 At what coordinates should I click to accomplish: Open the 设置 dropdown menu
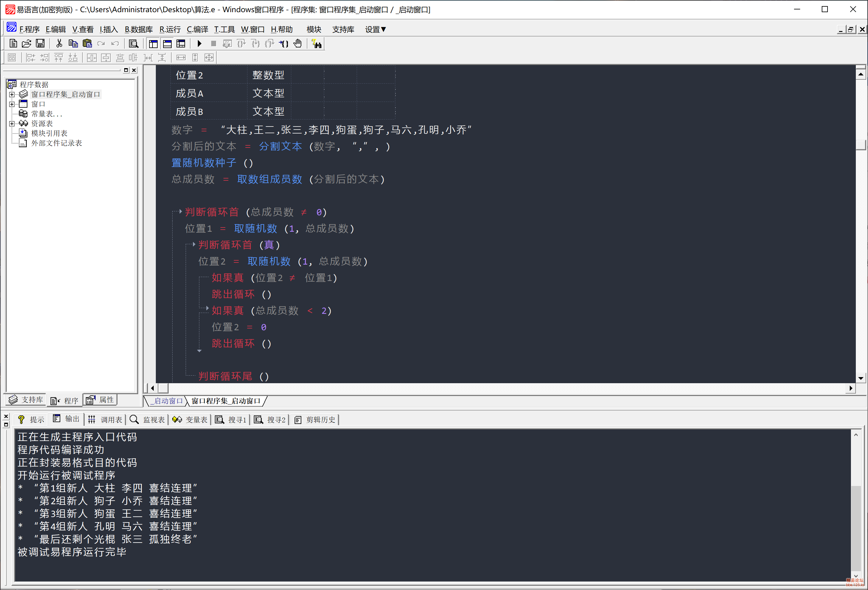pyautogui.click(x=375, y=29)
